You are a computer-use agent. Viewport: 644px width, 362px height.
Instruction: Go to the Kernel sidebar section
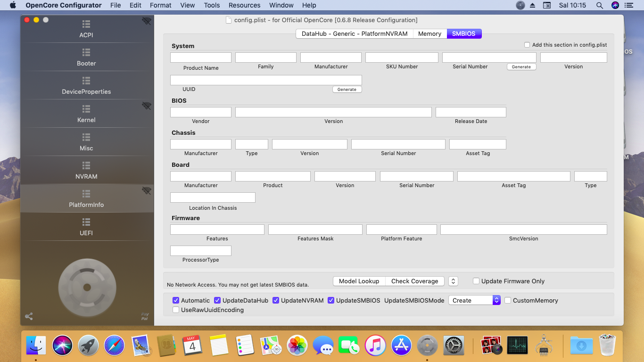(x=87, y=114)
